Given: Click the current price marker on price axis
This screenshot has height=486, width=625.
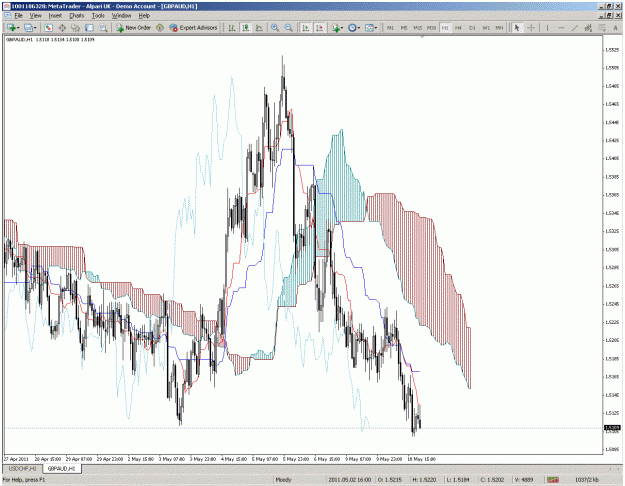Looking at the screenshot, I should (612, 428).
